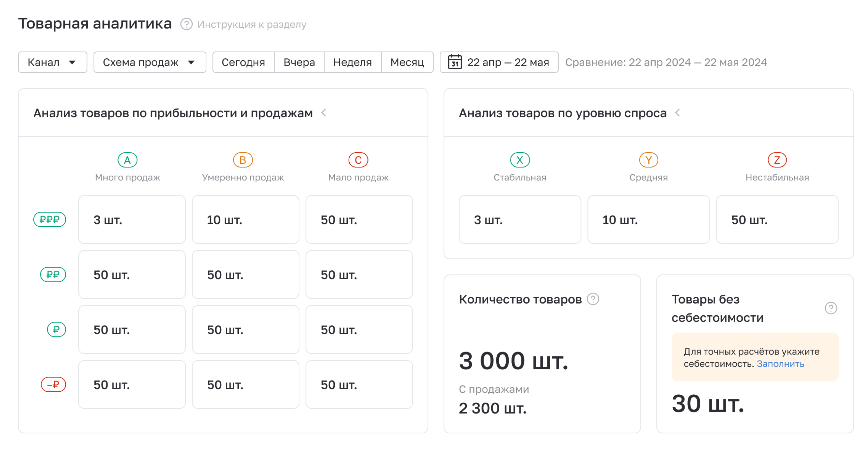
Task: Select the Сегодня period tab
Action: click(243, 62)
